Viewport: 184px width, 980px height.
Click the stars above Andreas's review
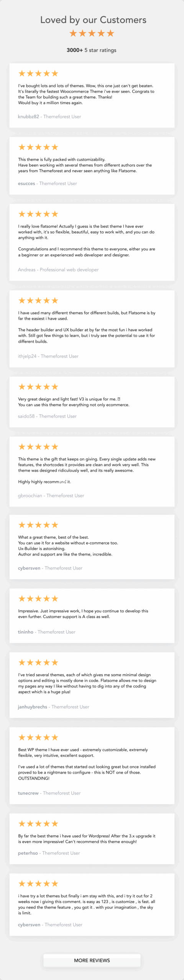coord(38,214)
